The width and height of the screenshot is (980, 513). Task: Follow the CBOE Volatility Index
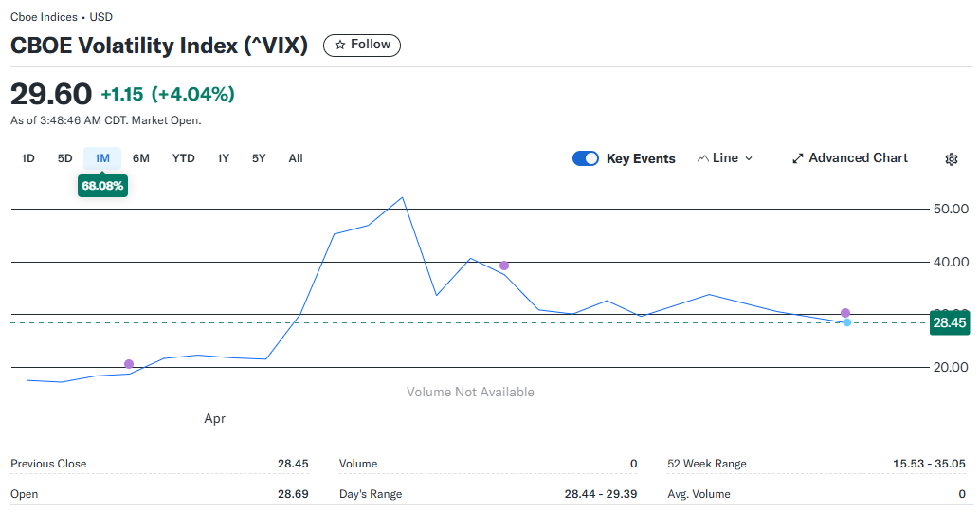[x=362, y=46]
